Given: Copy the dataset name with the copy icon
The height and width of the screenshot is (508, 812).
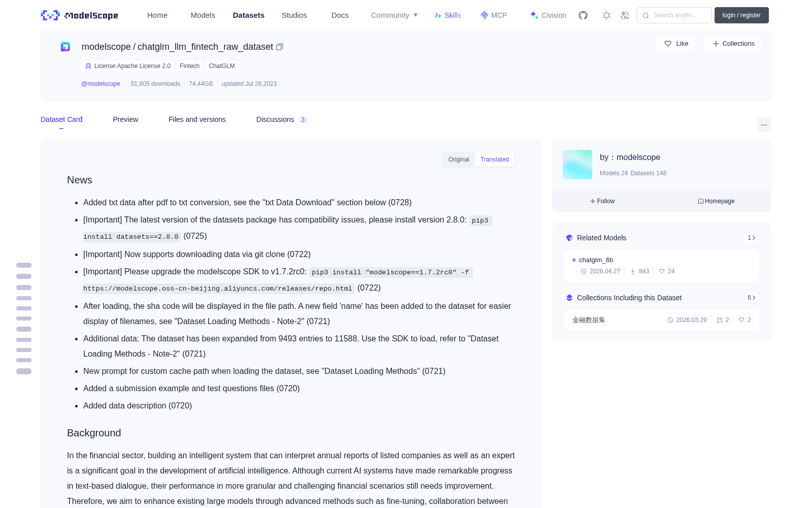Looking at the screenshot, I should [280, 47].
